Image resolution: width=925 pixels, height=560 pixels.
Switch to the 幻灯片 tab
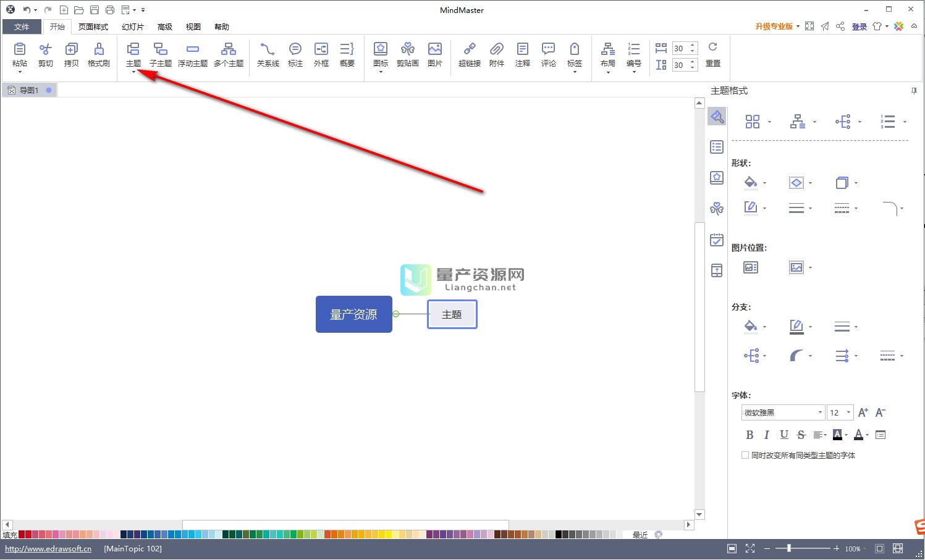click(133, 27)
